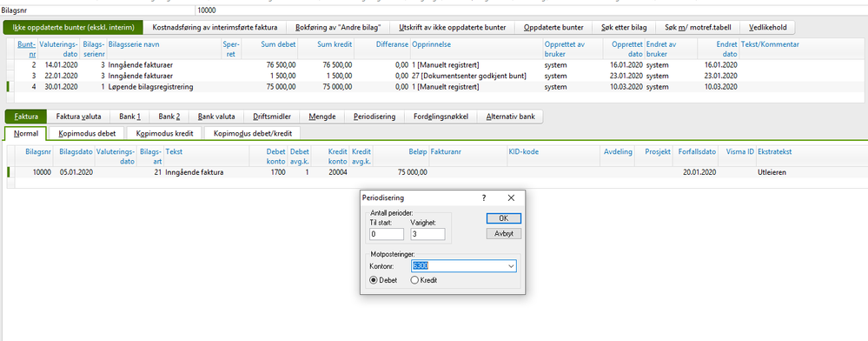Go to Søk etter bilag tab
The image size is (868, 341).
tap(624, 27)
